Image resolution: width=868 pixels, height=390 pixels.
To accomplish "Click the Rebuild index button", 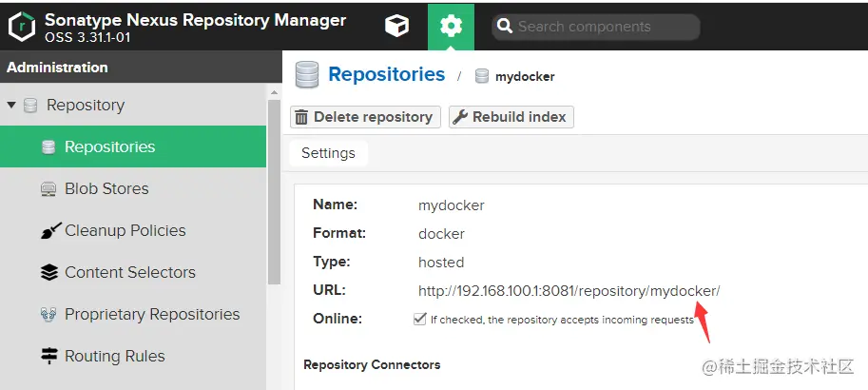I will coord(511,117).
